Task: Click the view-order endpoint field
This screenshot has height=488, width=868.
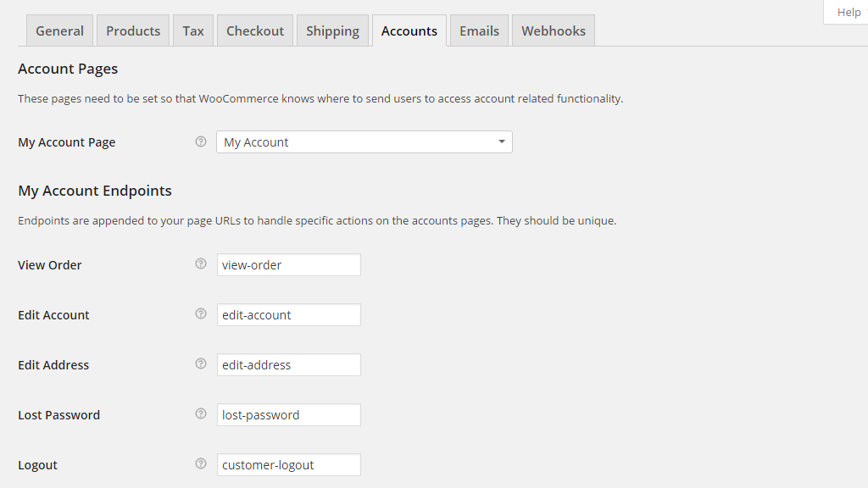Action: click(289, 263)
